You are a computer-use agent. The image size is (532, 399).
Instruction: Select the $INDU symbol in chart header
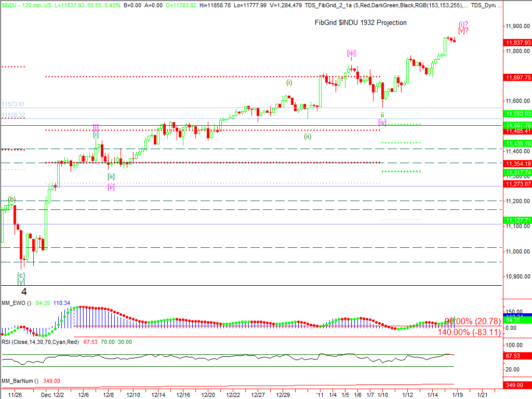[x=10, y=5]
